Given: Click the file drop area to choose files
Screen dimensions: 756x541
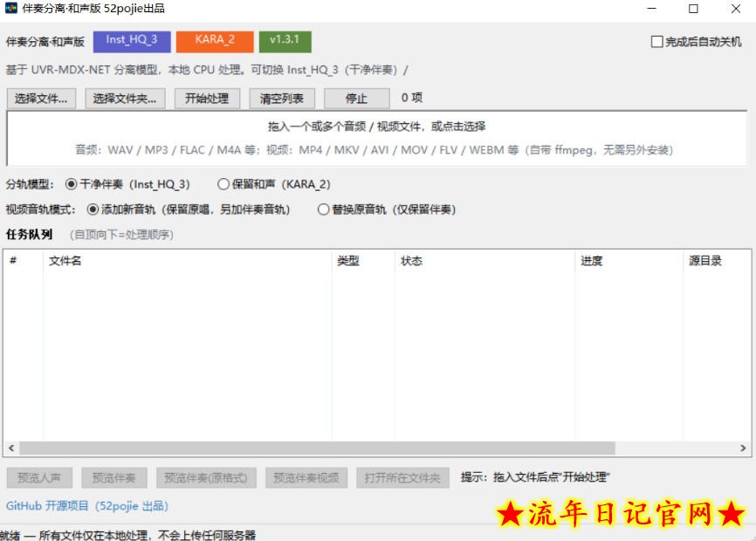Looking at the screenshot, I should click(377, 138).
